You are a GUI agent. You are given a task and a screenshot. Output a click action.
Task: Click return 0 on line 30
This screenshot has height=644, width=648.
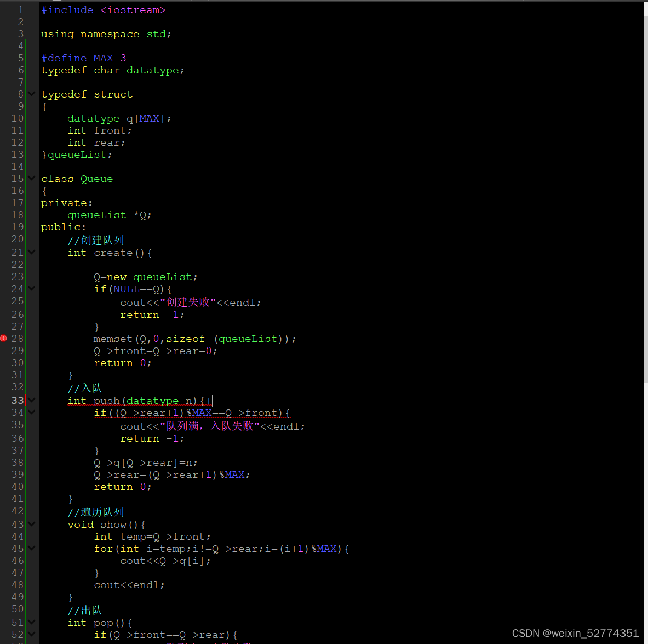pyautogui.click(x=122, y=362)
